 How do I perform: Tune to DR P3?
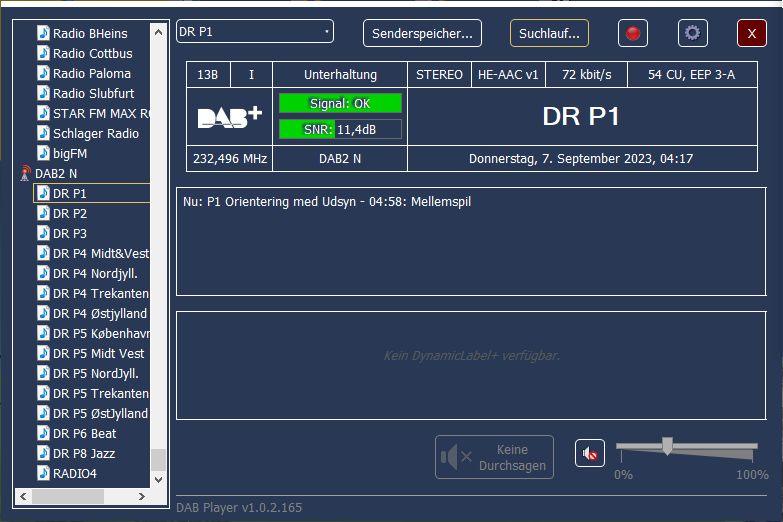coord(70,233)
